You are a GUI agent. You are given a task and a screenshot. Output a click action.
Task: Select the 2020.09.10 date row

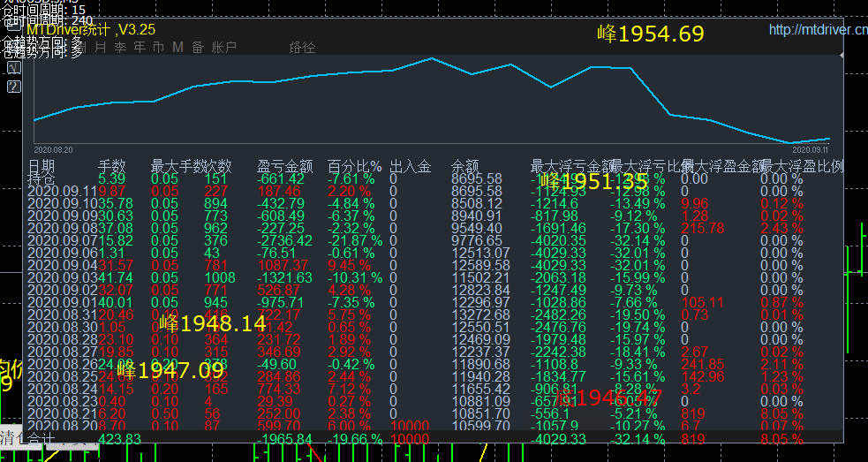[x=63, y=203]
